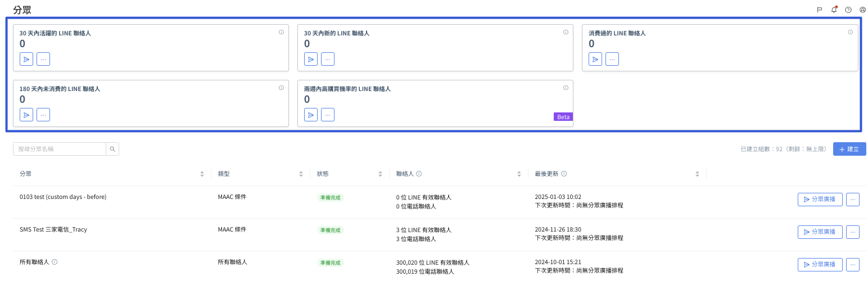Open the help question mark icon
This screenshot has width=868, height=308.
848,10
